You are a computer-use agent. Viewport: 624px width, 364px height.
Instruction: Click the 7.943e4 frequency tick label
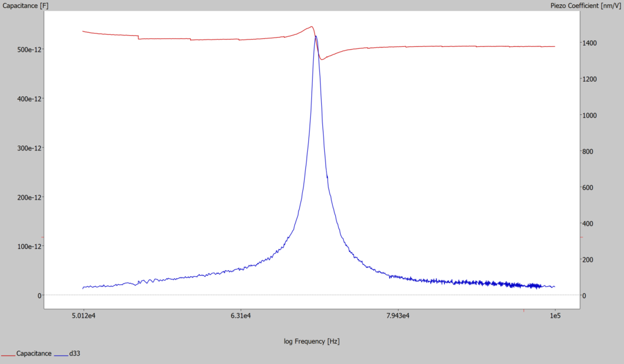398,315
